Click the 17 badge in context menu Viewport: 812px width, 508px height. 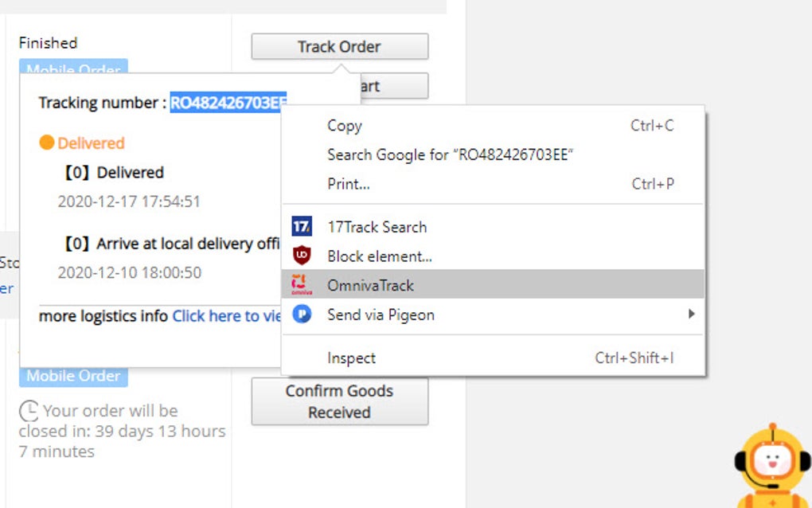(303, 227)
